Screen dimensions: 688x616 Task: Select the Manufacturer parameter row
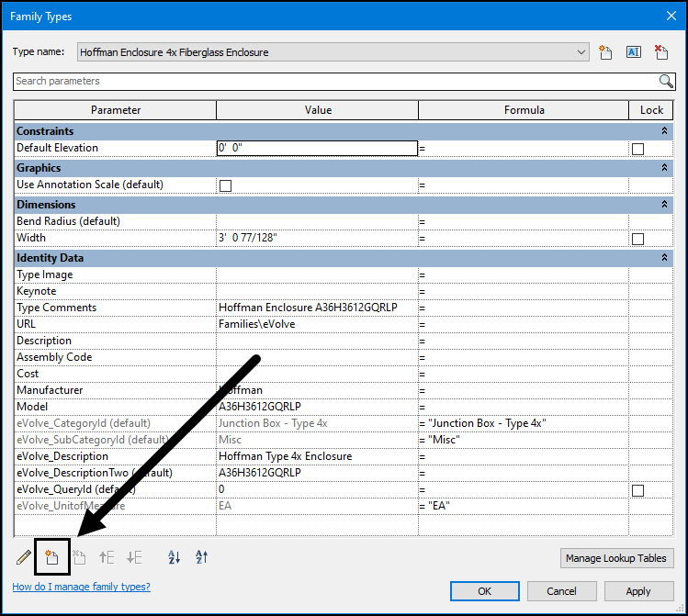[x=116, y=390]
